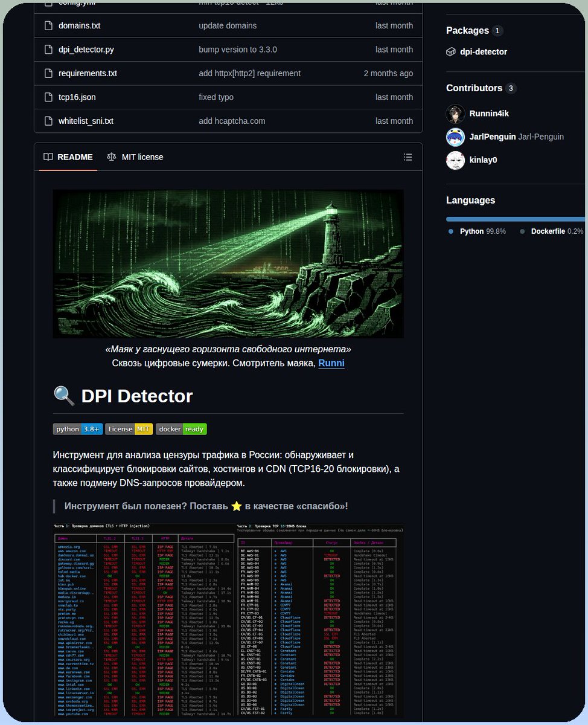Open the 'add httpx[http2] requirement' commit
Screen dimensions: 588x725
pyautogui.click(x=249, y=73)
